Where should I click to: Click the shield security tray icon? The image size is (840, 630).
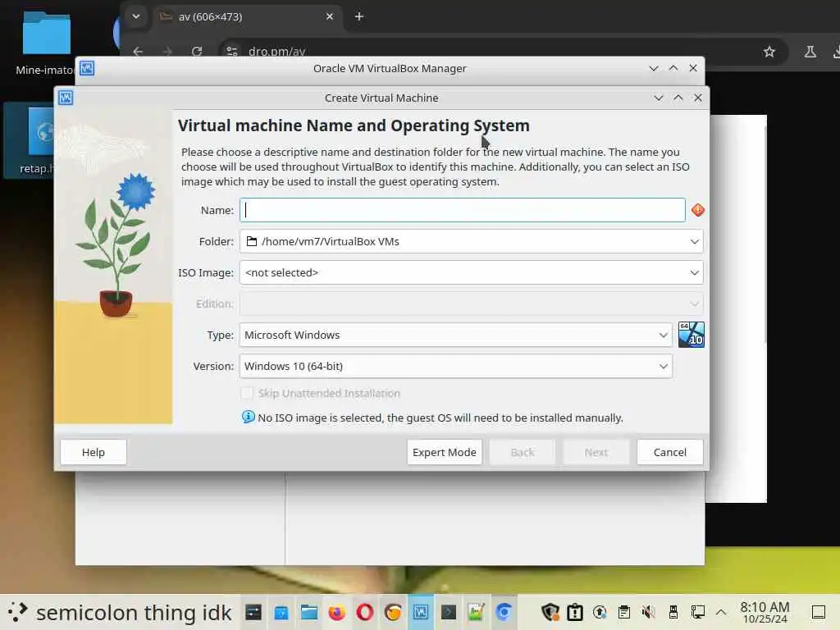point(550,612)
